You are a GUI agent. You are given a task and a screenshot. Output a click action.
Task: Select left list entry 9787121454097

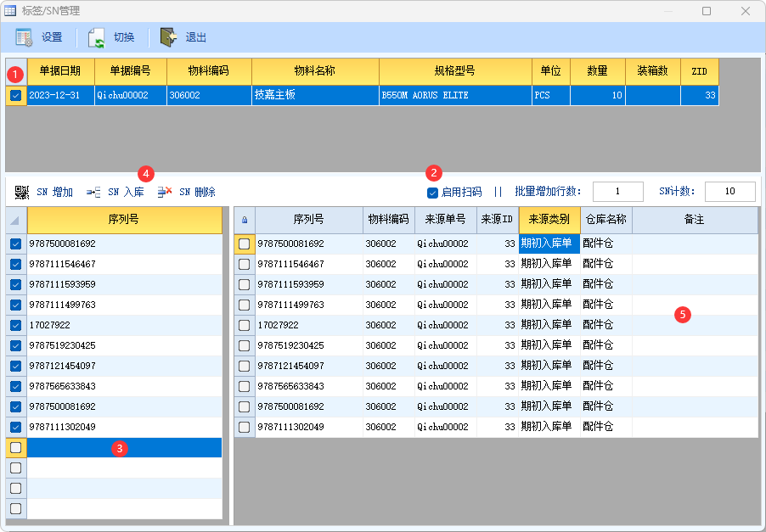coord(125,366)
